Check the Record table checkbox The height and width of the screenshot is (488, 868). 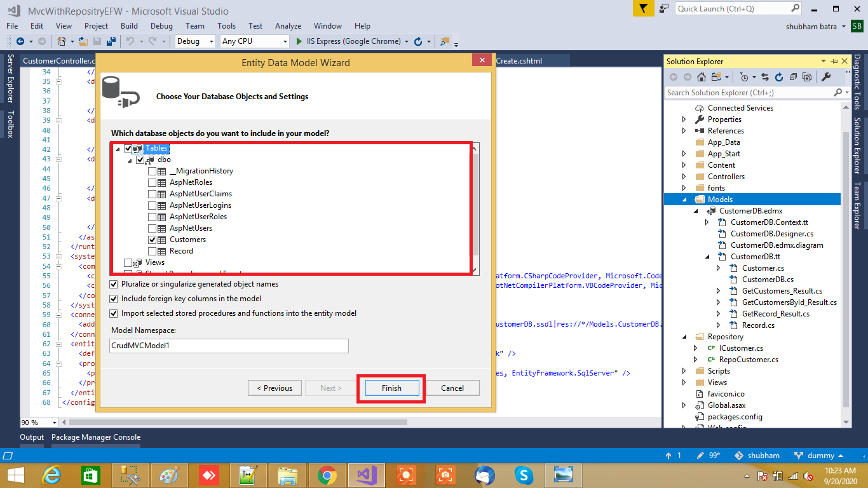(x=152, y=251)
